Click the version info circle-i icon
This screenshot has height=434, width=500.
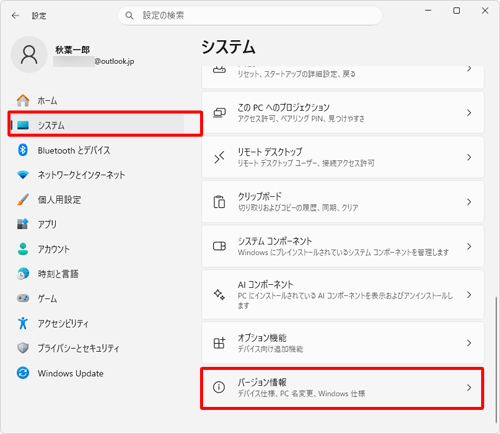[219, 387]
